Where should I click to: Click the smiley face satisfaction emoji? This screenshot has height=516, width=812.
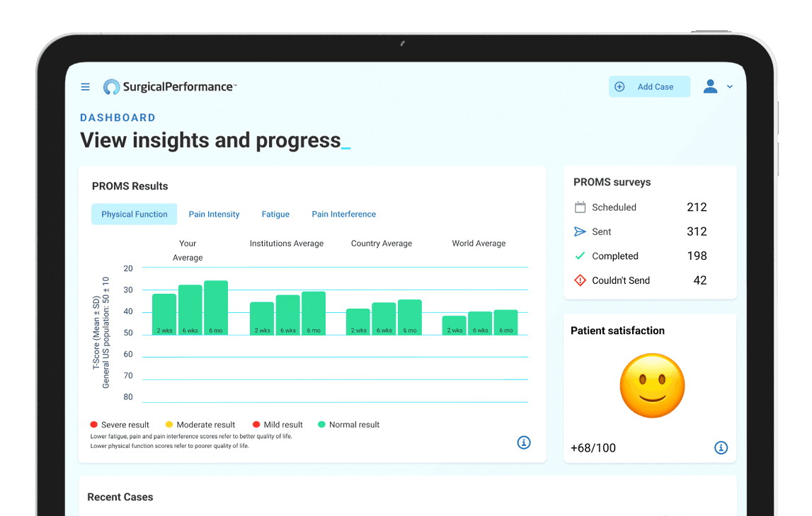pyautogui.click(x=652, y=386)
